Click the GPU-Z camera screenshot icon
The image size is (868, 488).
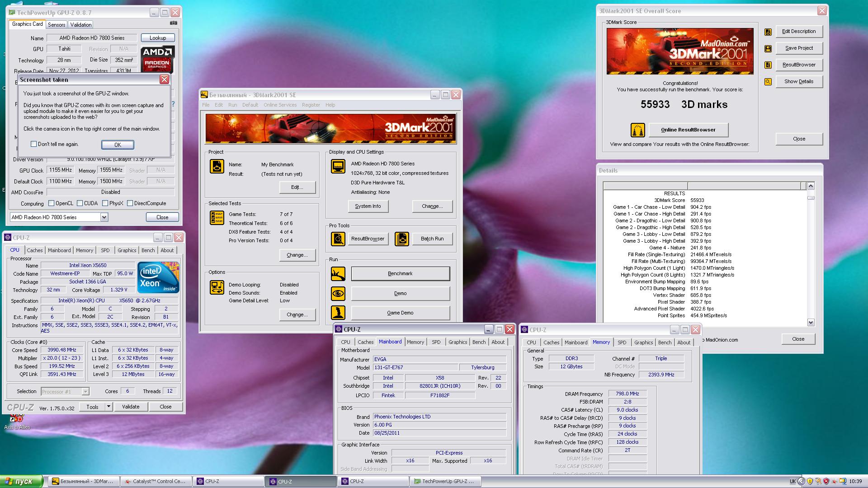[174, 23]
